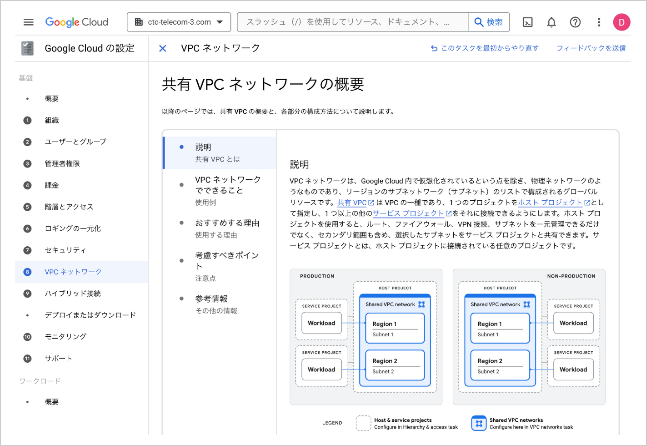Viewport: 647px width, 446px height.
Task: Select VPC ネットワークでできること section
Action: coord(228,186)
